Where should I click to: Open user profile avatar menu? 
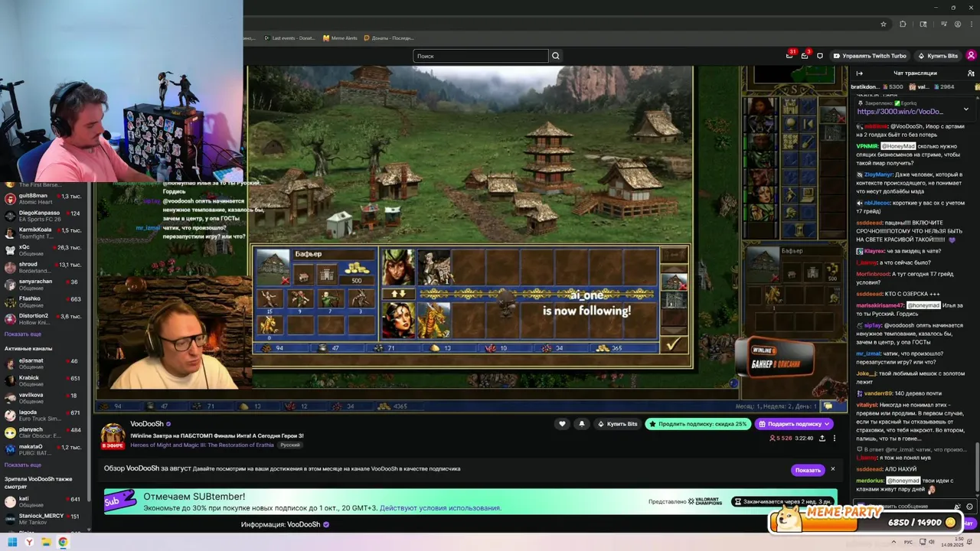coord(971,55)
